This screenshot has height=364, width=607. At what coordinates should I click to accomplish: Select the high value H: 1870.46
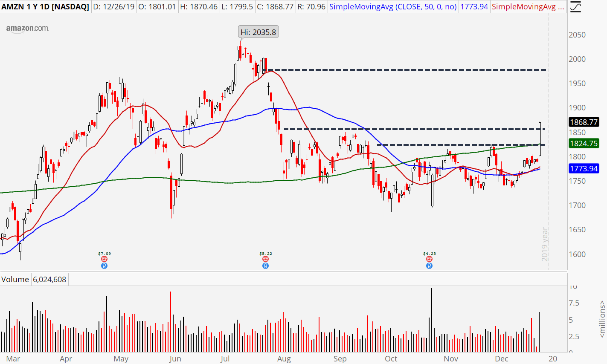(199, 7)
